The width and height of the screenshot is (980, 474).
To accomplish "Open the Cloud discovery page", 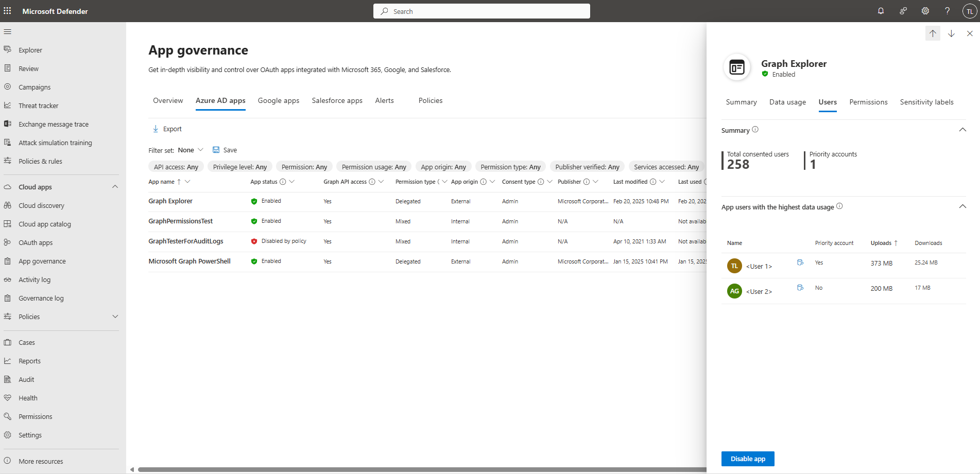I will pyautogui.click(x=41, y=205).
